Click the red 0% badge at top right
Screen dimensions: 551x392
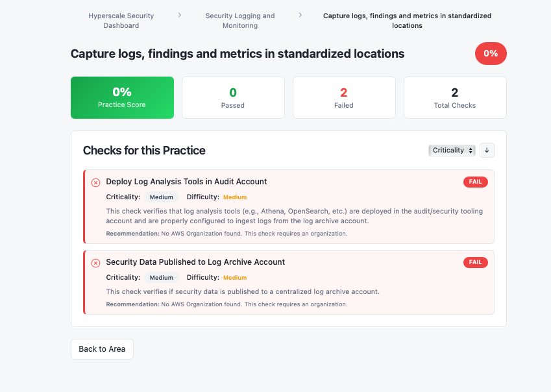491,53
